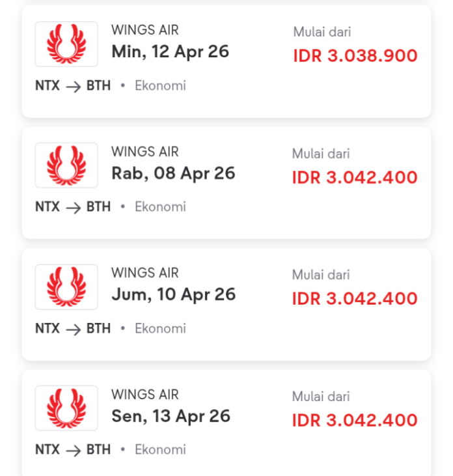Click WINGS AIR name above Jum, 10 Apr
The height and width of the screenshot is (476, 453).
click(144, 273)
